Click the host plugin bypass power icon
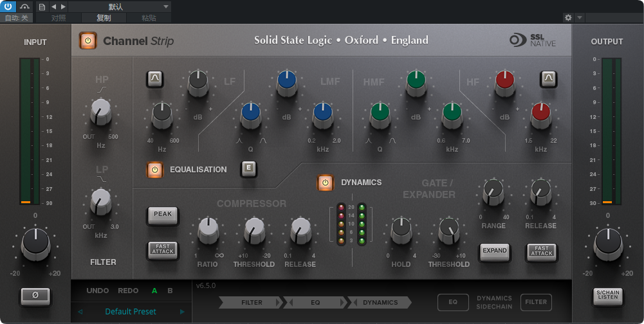The height and width of the screenshot is (324, 644). pyautogui.click(x=8, y=6)
